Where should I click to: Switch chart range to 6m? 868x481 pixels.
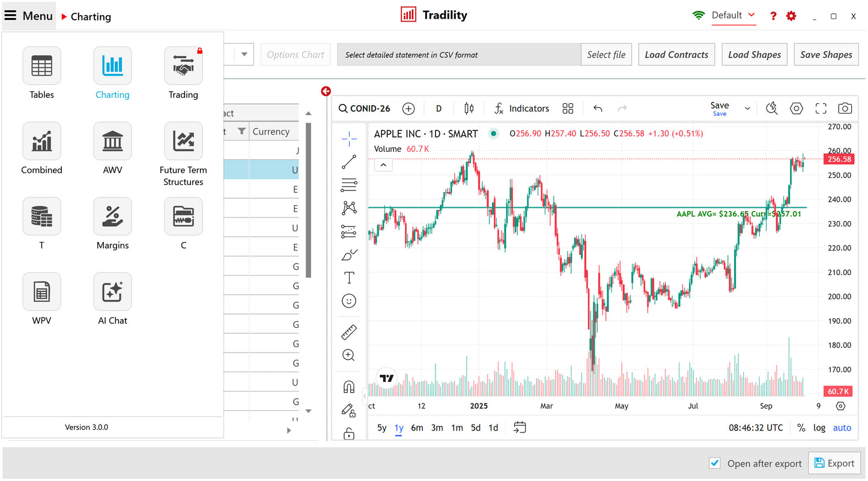click(417, 428)
